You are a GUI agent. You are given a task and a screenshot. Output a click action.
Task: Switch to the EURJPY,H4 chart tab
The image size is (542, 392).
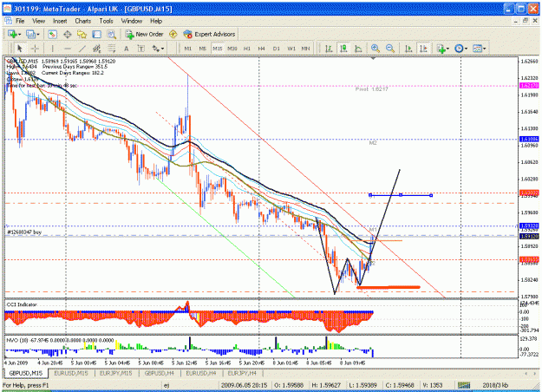point(242,373)
